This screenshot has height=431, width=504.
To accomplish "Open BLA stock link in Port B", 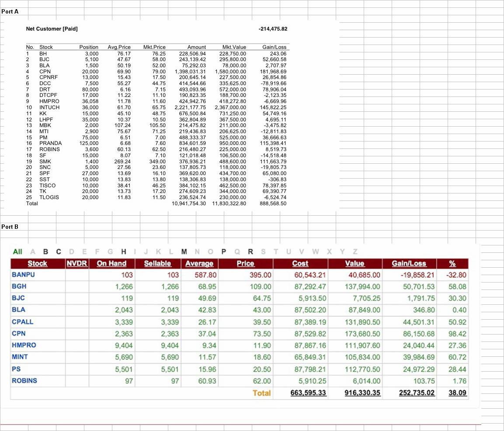I will point(18,310).
